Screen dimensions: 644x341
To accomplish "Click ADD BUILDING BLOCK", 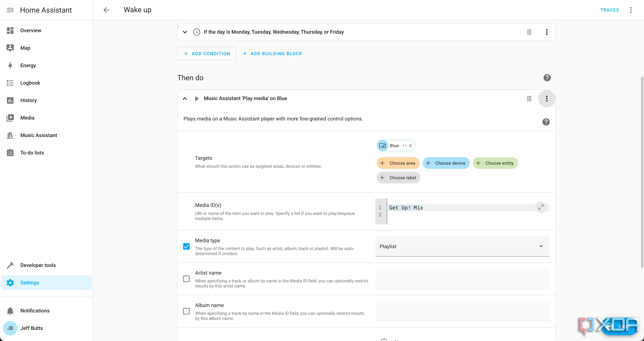I will [272, 53].
